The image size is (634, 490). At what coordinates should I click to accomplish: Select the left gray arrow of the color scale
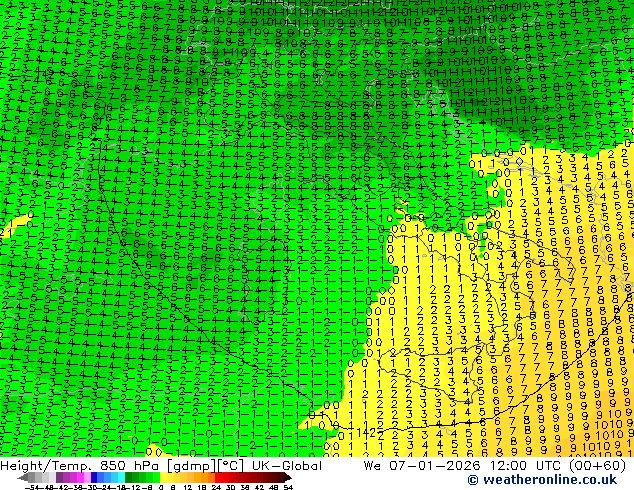(x=23, y=477)
